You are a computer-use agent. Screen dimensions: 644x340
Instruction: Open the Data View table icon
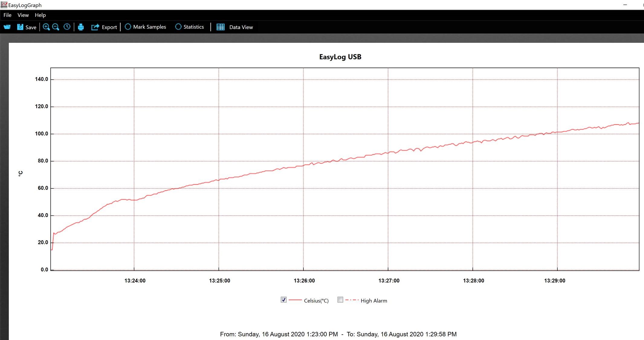[x=221, y=27]
